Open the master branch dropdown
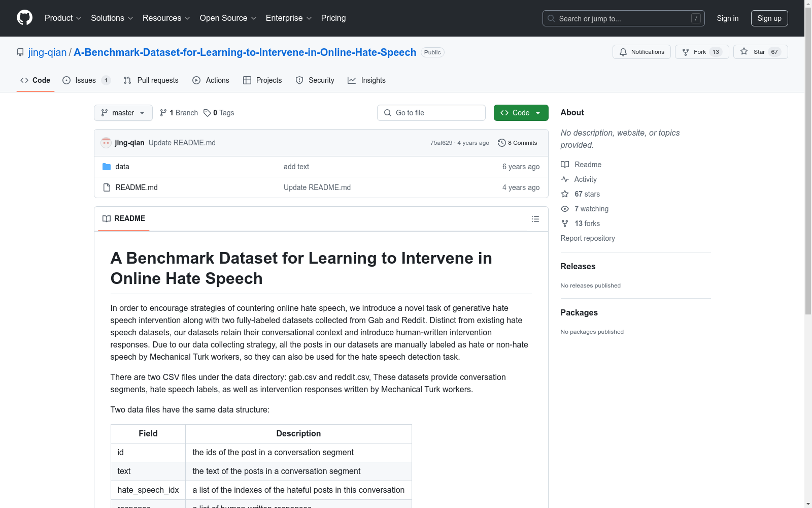The image size is (812, 508). click(123, 113)
